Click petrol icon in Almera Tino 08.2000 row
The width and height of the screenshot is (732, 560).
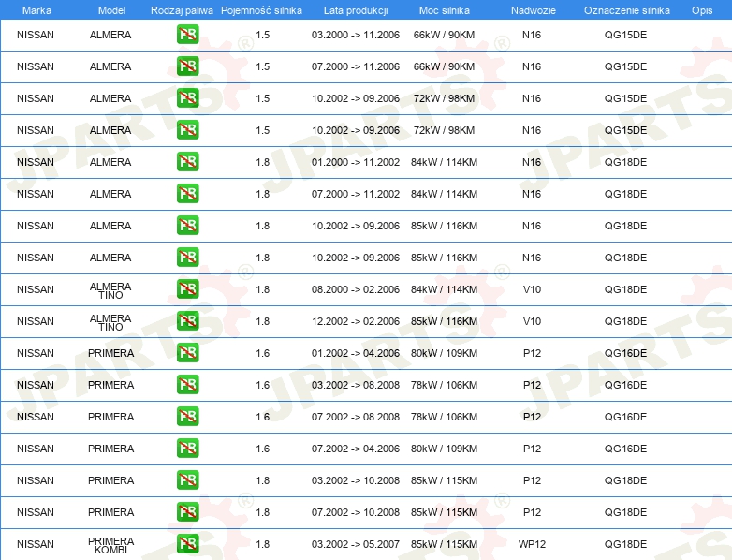(187, 289)
